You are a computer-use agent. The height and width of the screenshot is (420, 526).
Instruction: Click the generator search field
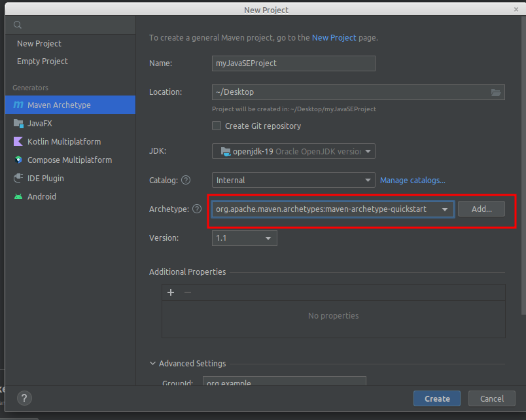coord(71,25)
